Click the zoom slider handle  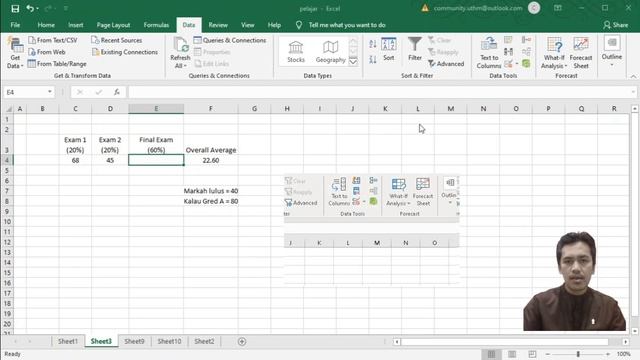coord(578,354)
